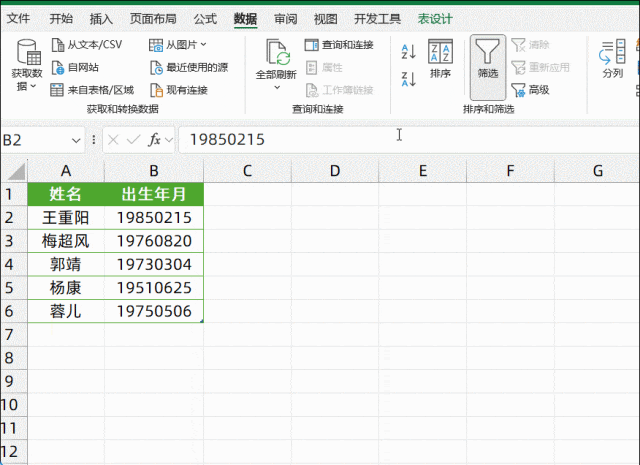This screenshot has height=465, width=640.
Task: Click 重新应用 filter option
Action: click(x=540, y=67)
